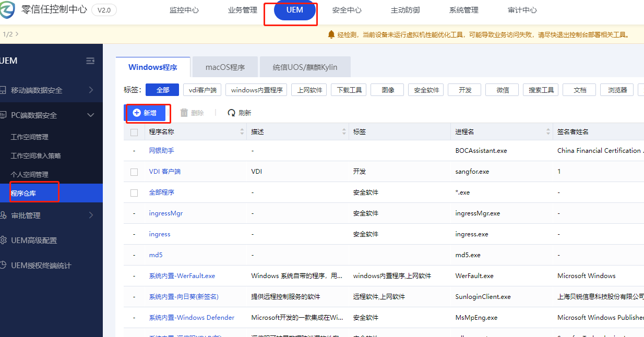The width and height of the screenshot is (644, 337).
Task: Click the gear icon for UEM高级配置
Action: point(4,240)
